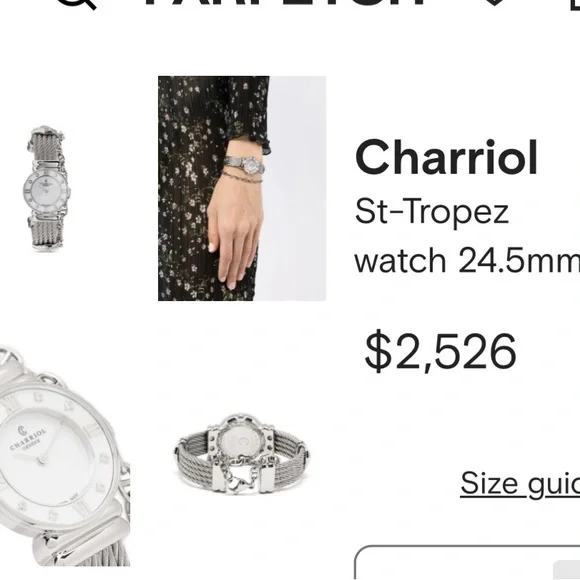Open the wishlist heart icon in header
The height and width of the screenshot is (580, 580).
[x=495, y=2]
